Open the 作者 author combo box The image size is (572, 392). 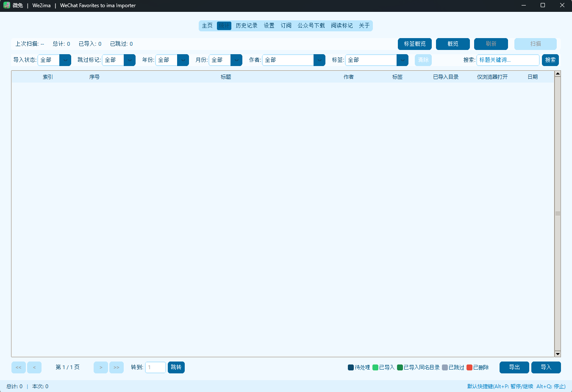[x=294, y=60]
